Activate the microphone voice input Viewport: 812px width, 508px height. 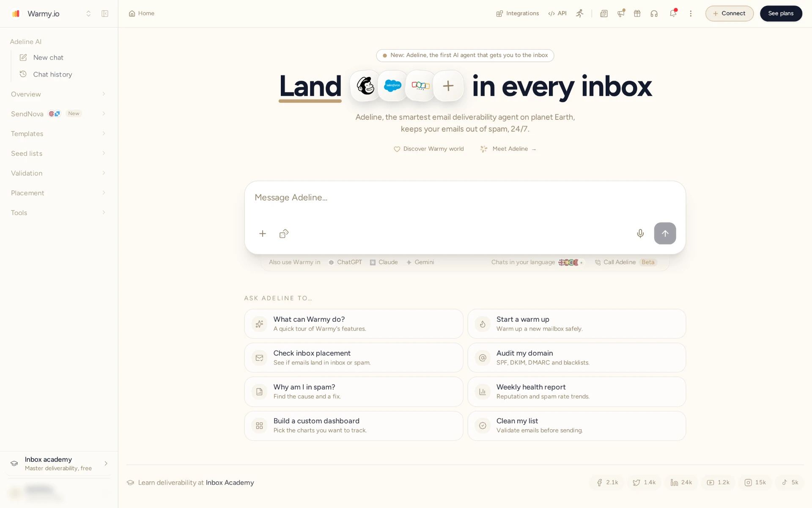[640, 234]
